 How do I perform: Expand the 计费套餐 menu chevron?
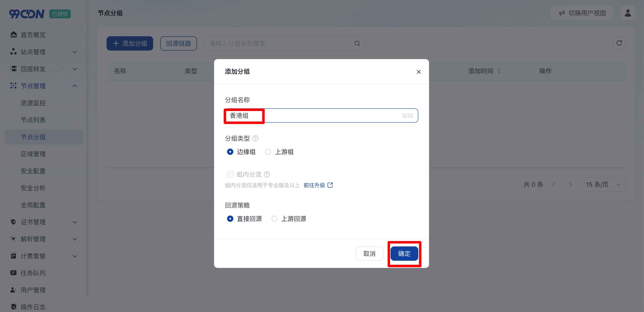[x=75, y=256]
